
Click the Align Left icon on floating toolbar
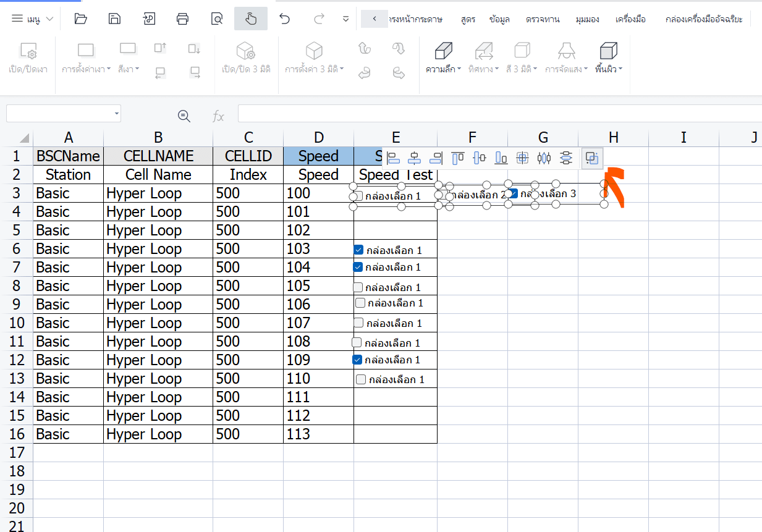pos(393,158)
